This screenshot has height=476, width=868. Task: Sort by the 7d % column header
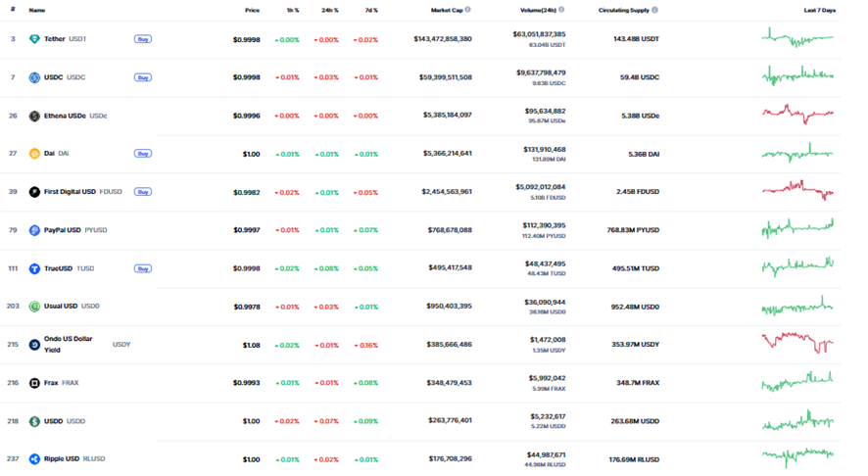click(371, 10)
